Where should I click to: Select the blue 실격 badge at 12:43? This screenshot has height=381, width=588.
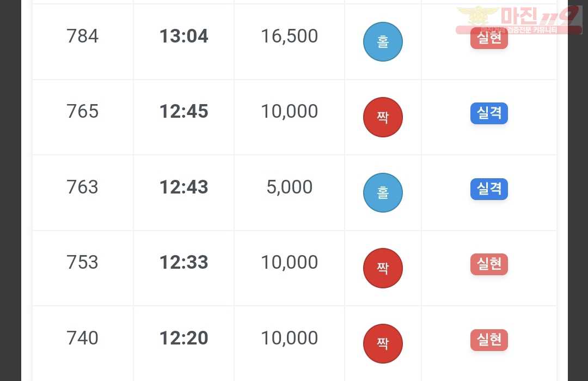point(489,189)
